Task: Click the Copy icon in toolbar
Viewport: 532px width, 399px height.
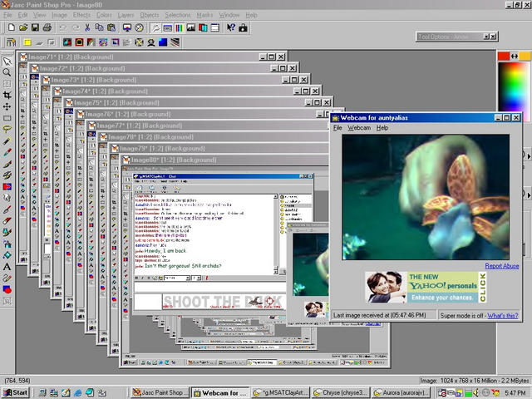Action: click(x=99, y=27)
